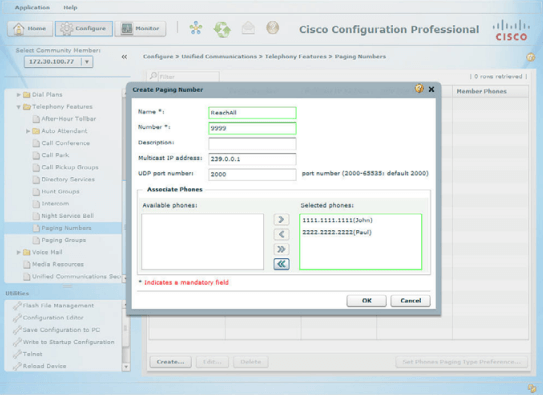Click the green refresh toolbar icon
543x395 pixels.
(222, 29)
